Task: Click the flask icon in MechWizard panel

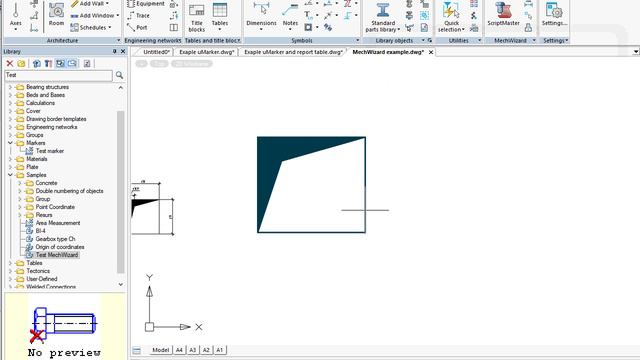Action: point(528,27)
